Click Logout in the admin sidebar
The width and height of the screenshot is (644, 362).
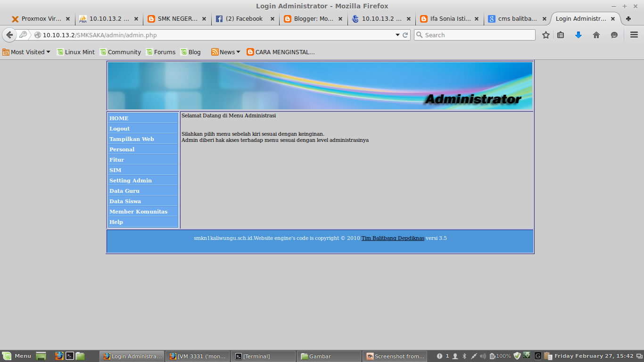pos(119,128)
